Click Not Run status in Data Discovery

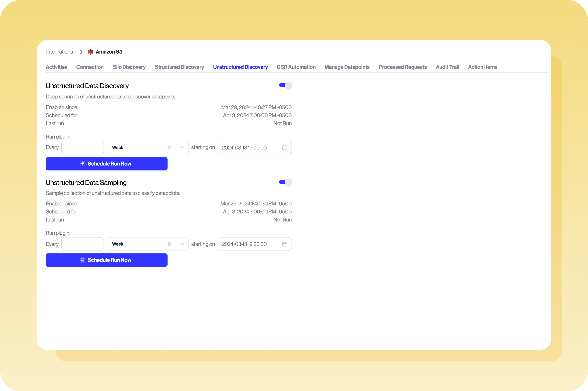(x=283, y=123)
